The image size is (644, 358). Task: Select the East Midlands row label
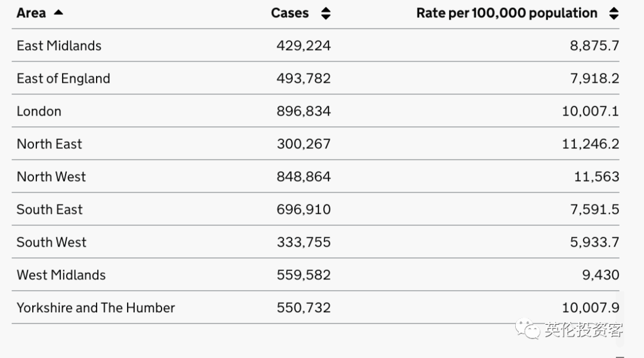(59, 46)
